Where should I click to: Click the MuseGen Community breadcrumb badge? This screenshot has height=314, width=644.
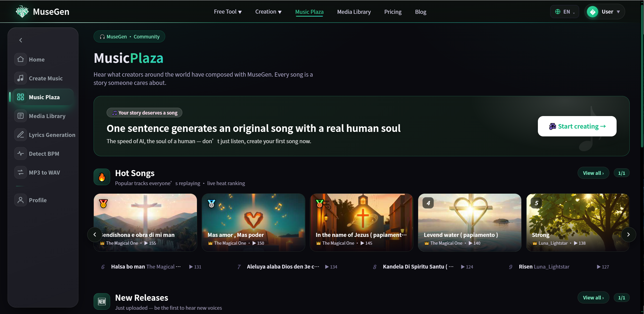tap(129, 37)
